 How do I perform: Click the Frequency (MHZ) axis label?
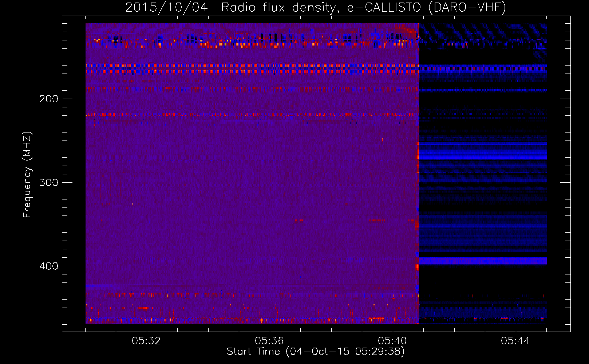[x=27, y=175]
